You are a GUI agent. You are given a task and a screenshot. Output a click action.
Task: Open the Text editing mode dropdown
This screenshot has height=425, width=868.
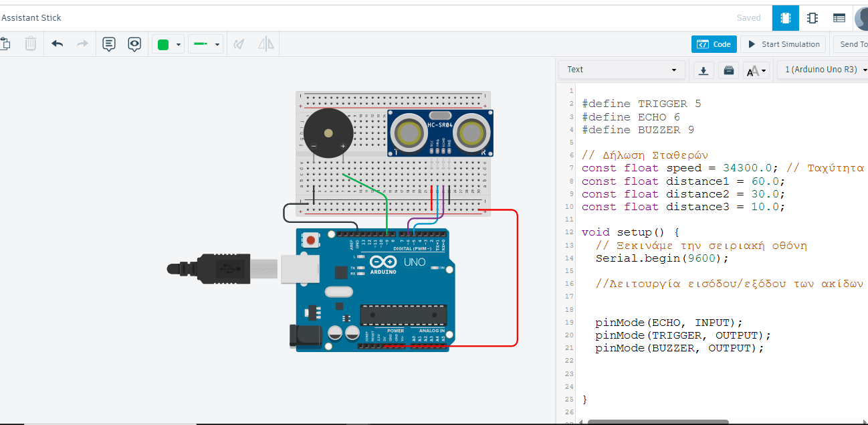(x=621, y=70)
